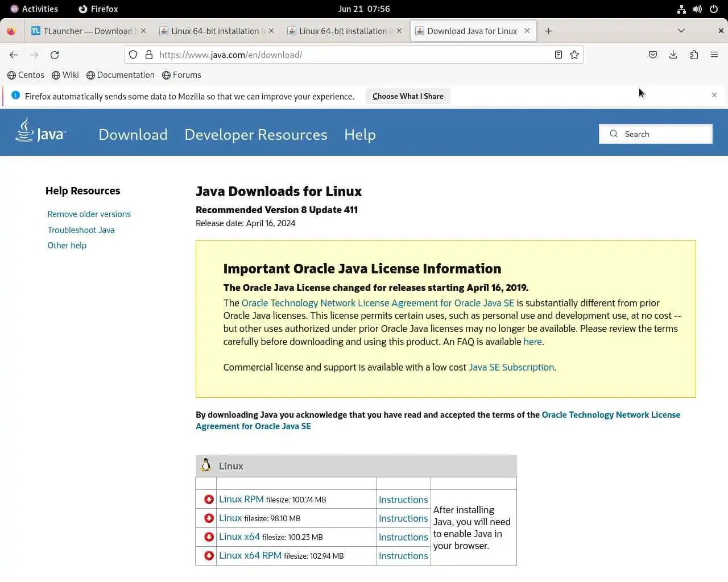Open the Troubleshoot Java link
This screenshot has height=582, width=728.
(81, 230)
